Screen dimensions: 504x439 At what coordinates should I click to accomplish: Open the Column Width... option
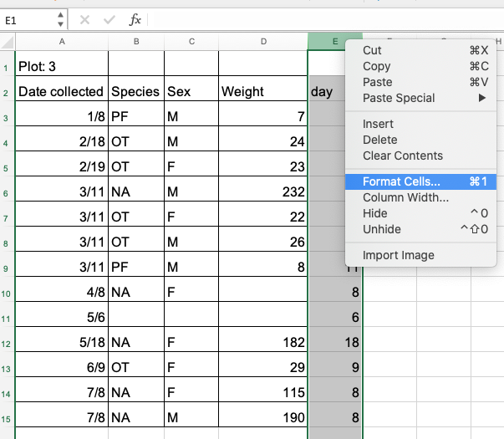[405, 197]
